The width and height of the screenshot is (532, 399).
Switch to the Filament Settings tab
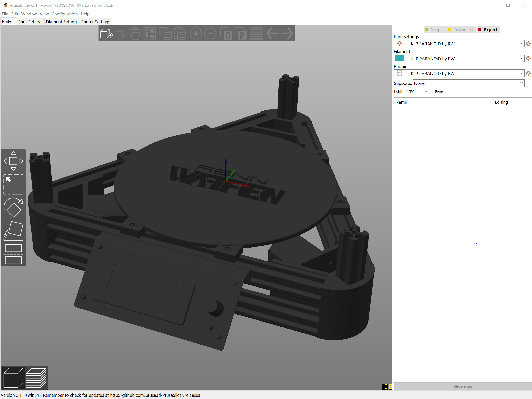coord(62,22)
